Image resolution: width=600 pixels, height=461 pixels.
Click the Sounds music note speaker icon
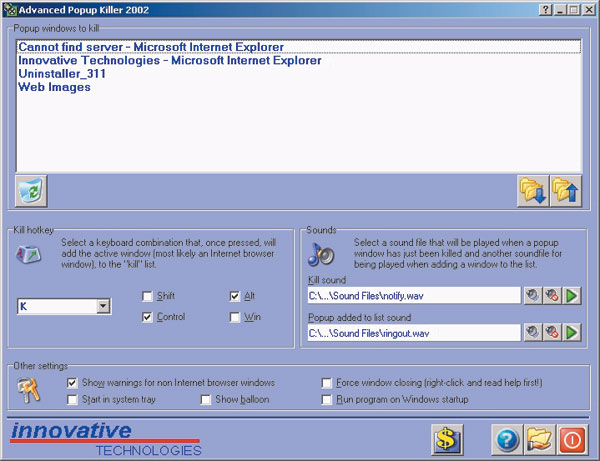(321, 255)
